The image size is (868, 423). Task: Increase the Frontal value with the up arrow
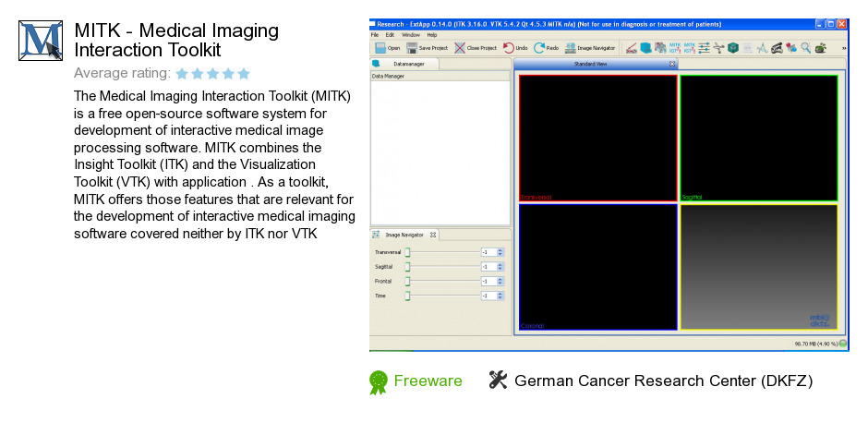point(500,279)
